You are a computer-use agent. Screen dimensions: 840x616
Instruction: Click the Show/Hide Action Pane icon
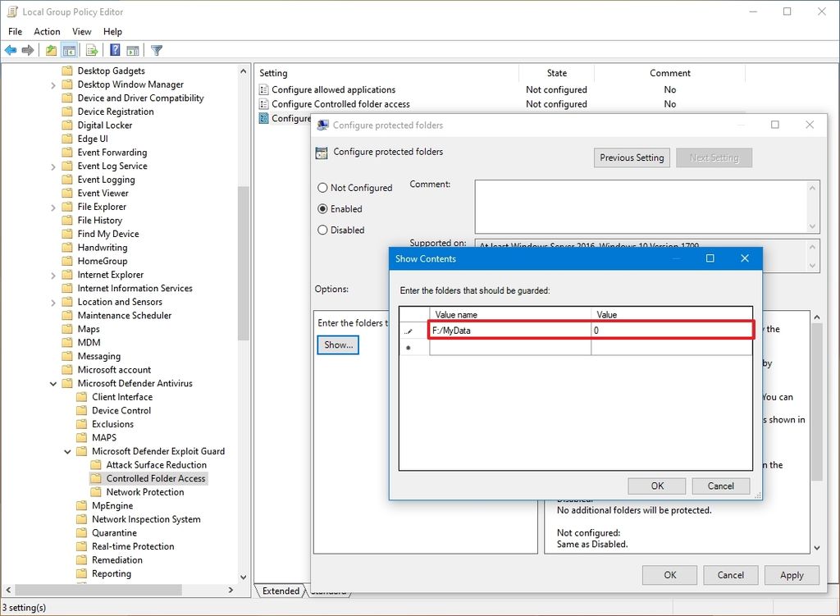(x=134, y=50)
